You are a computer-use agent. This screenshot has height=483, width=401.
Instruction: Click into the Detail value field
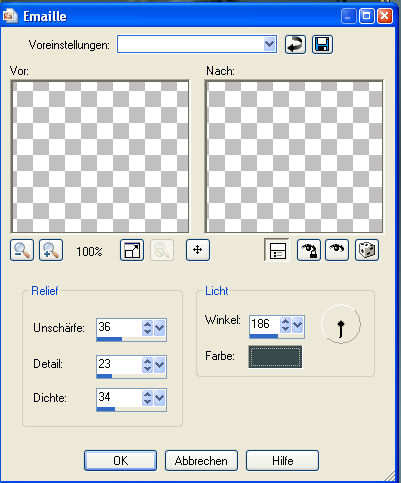coord(119,364)
